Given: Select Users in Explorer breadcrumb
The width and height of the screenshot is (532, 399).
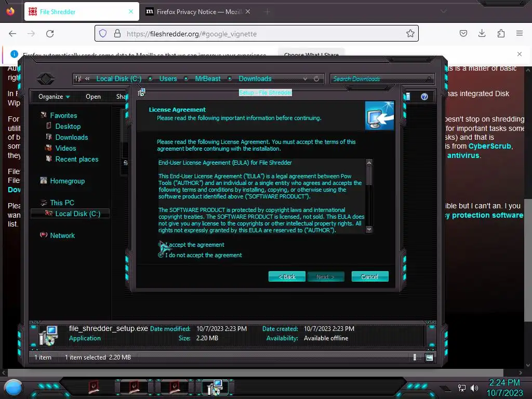Looking at the screenshot, I should tap(168, 79).
